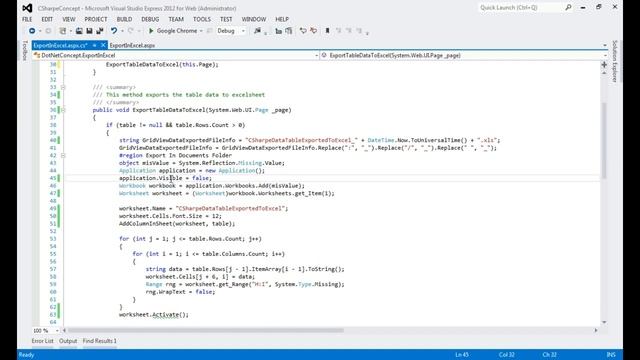Undo the last edit
Image resolution: width=640 pixels, height=360 pixels.
(114, 31)
